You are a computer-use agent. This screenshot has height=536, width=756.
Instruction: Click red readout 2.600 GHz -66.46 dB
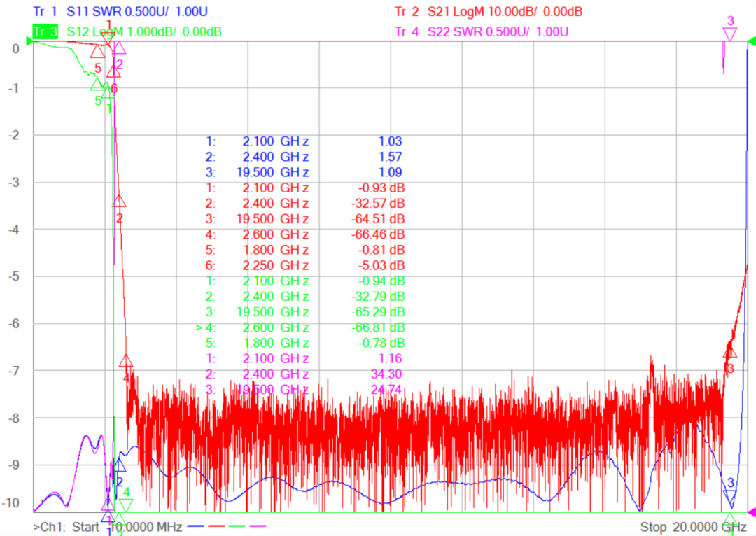(x=304, y=234)
